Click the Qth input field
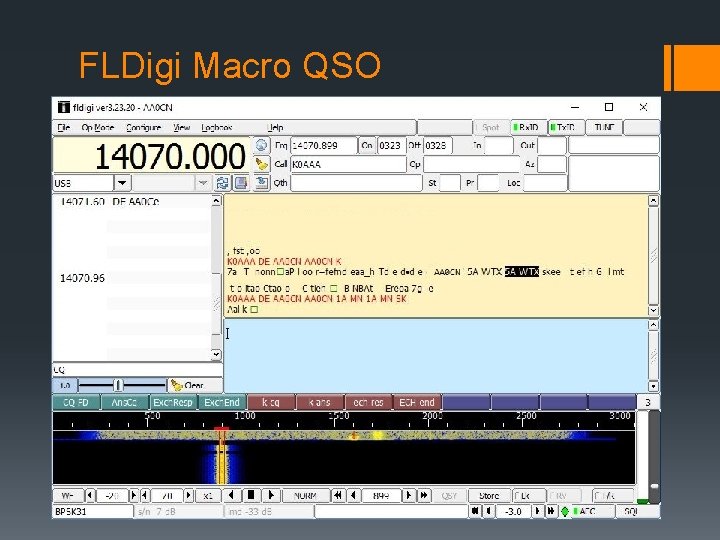 pyautogui.click(x=356, y=183)
